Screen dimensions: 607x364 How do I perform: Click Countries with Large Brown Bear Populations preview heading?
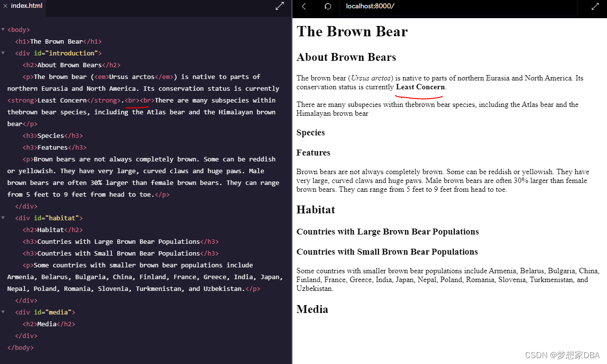click(x=388, y=232)
